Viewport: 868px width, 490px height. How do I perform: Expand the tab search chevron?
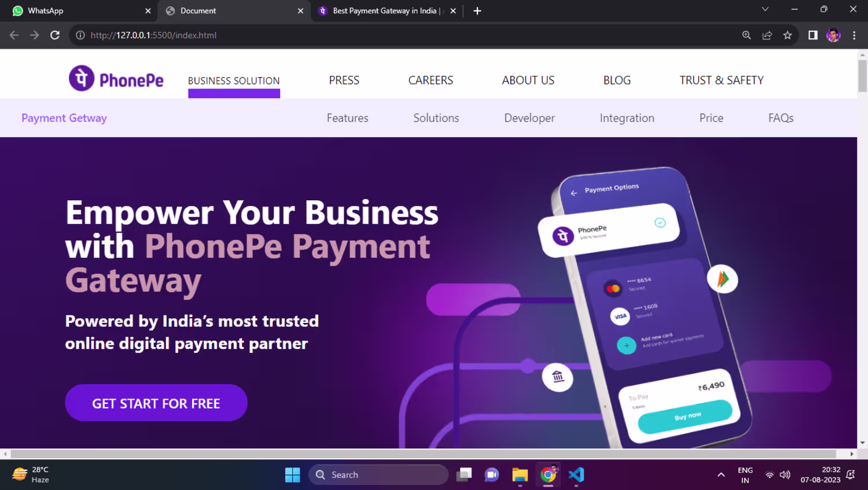pyautogui.click(x=765, y=9)
